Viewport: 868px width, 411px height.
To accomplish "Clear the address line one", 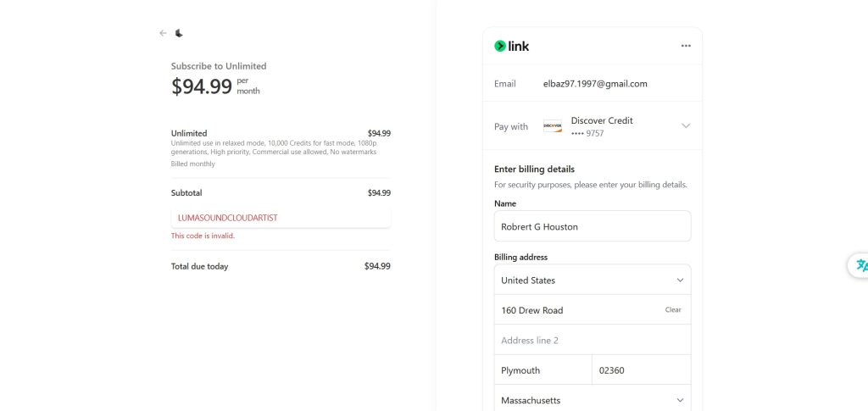I will [673, 310].
